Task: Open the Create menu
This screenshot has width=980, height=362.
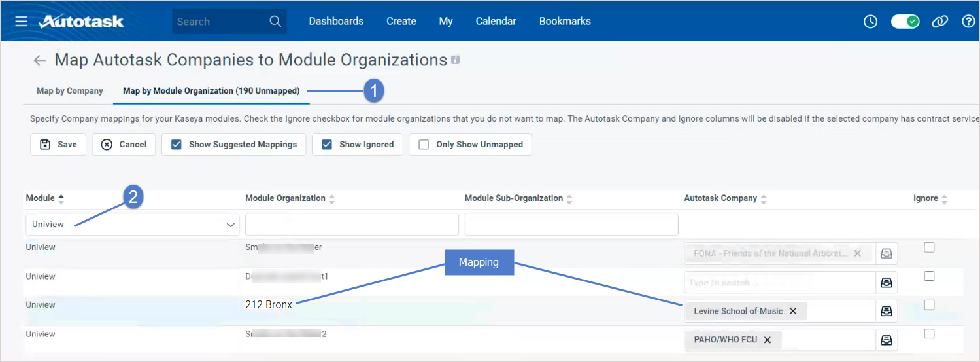Action: 401,22
